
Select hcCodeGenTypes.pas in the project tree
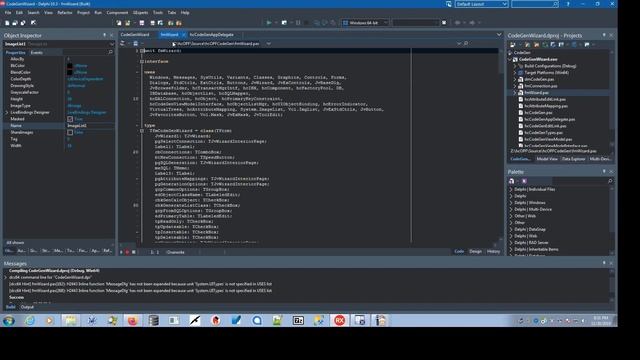coord(543,133)
